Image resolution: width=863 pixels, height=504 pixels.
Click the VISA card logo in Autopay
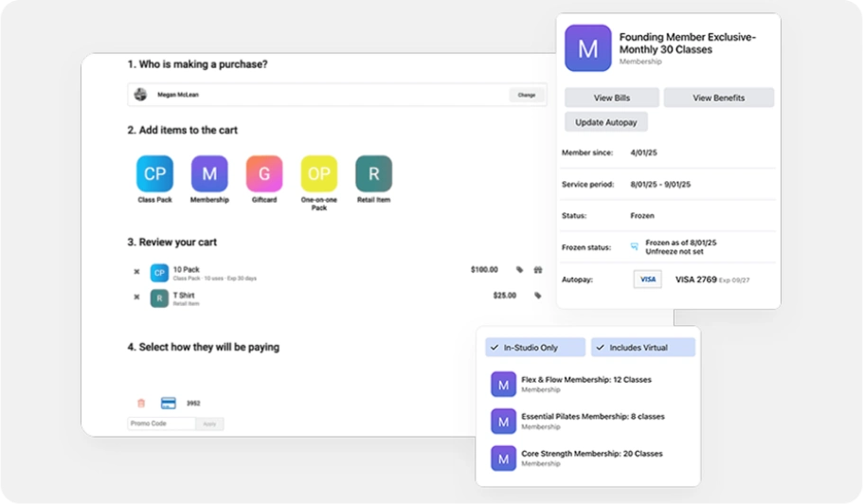click(x=647, y=279)
